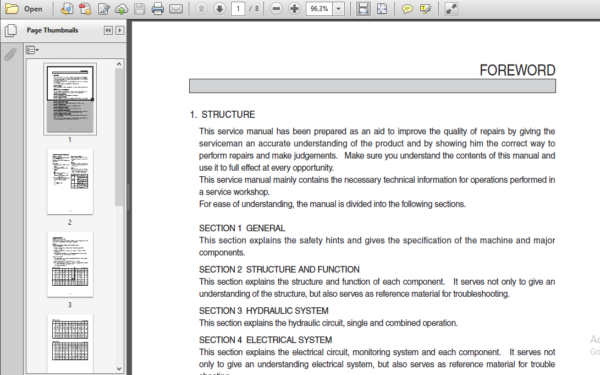Image resolution: width=600 pixels, height=375 pixels.
Task: Go to previous page arrow
Action: click(x=201, y=8)
